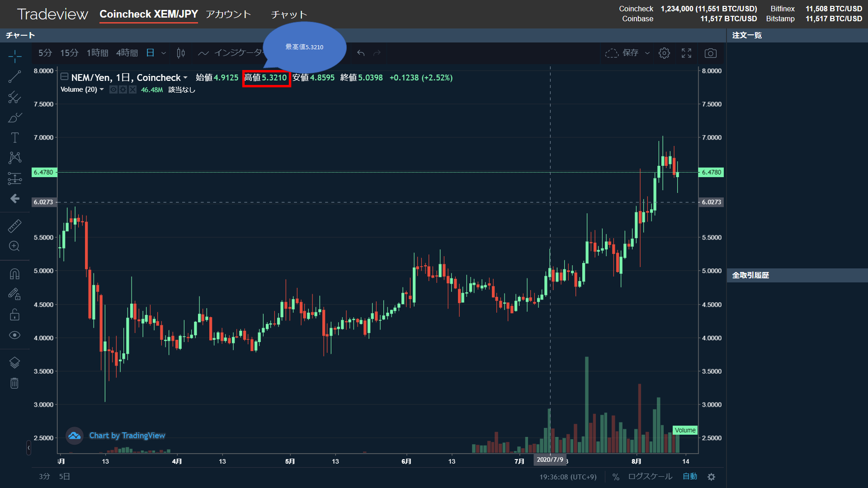This screenshot has width=868, height=488.
Task: Select the ruler measure tool
Action: [x=14, y=226]
